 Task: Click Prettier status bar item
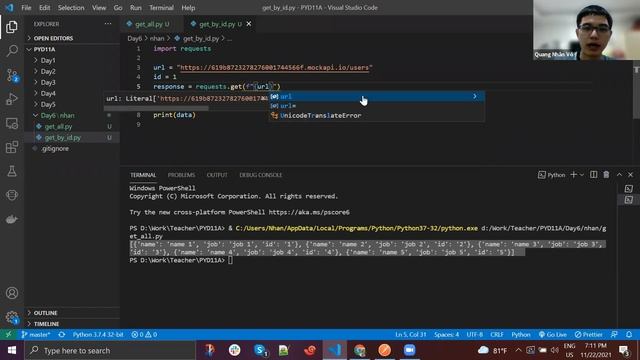coord(589,334)
